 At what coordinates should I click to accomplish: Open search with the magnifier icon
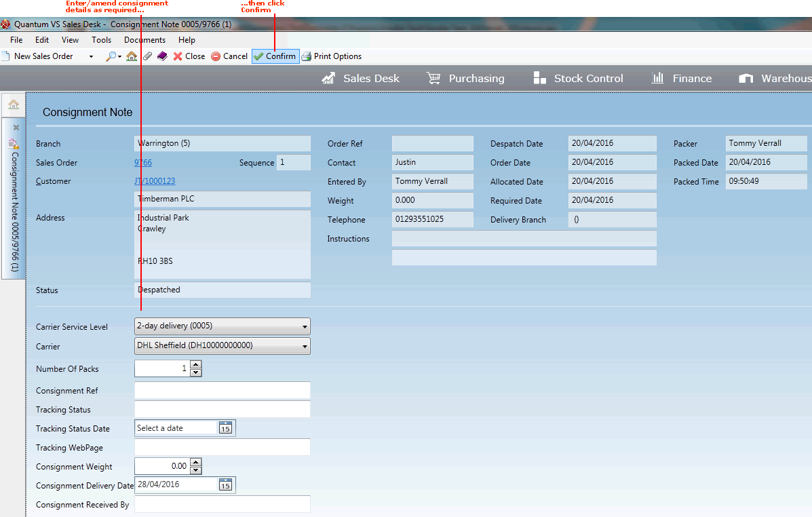click(111, 56)
